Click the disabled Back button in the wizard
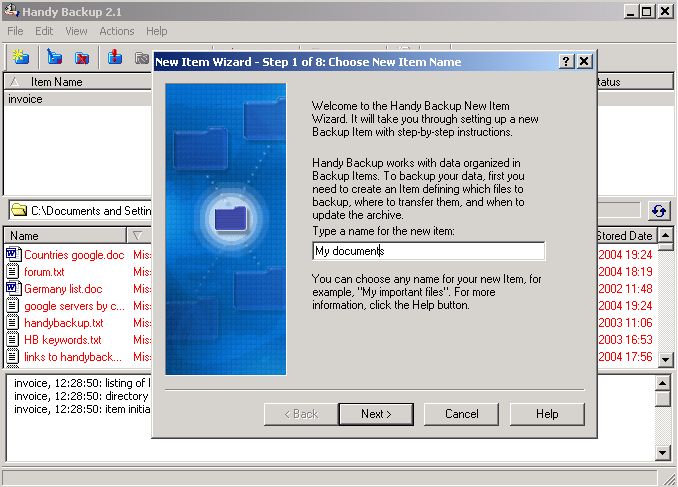Image resolution: width=678 pixels, height=487 pixels. 301,414
